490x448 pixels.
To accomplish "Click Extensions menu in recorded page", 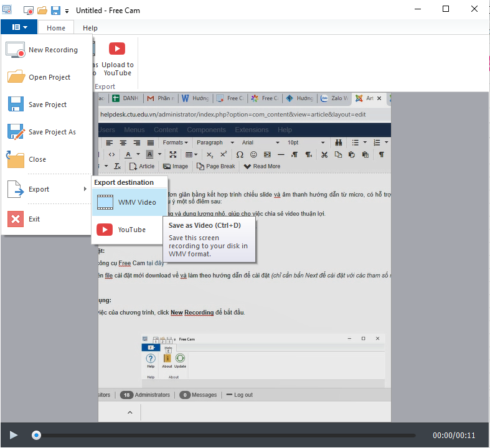I will point(252,129).
